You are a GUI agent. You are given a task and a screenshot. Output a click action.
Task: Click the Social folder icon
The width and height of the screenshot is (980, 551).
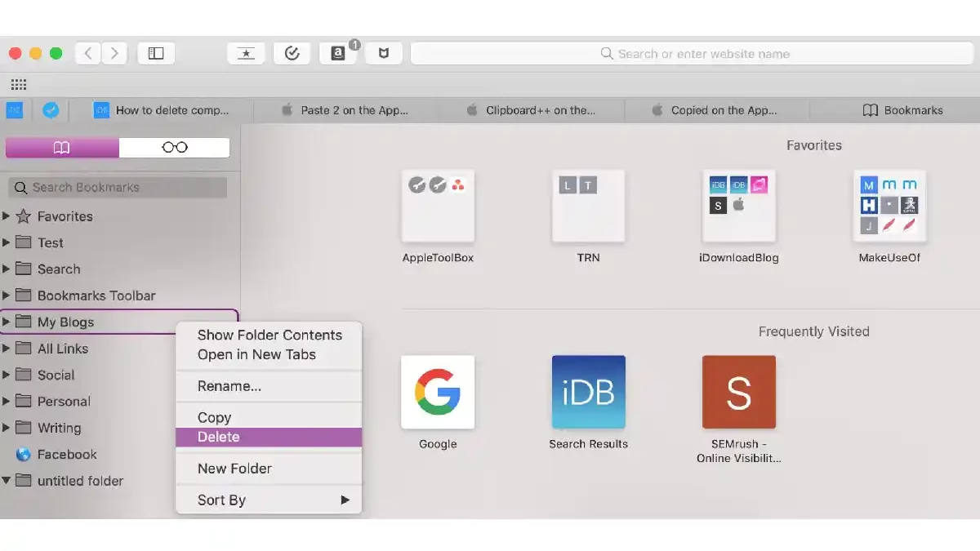coord(23,375)
